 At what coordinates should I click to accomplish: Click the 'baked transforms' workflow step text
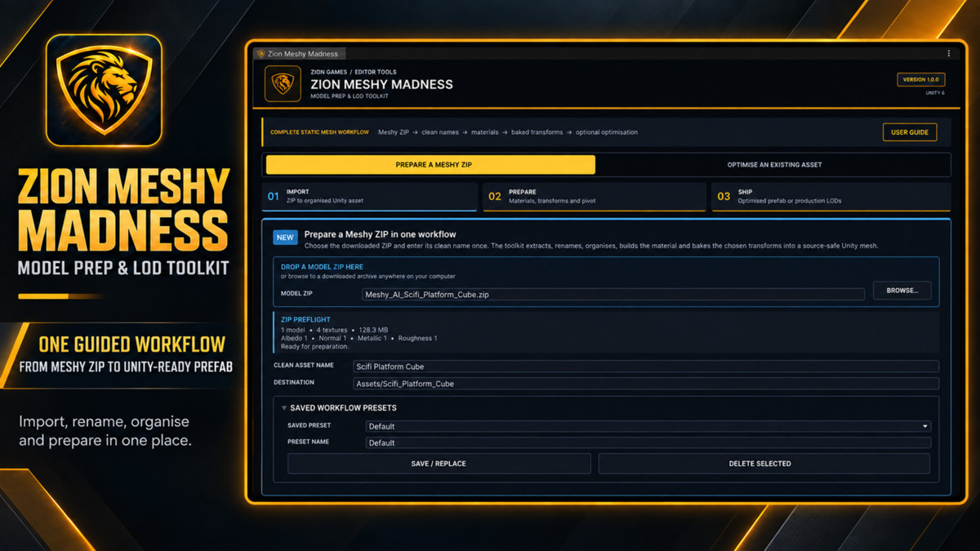tap(537, 132)
